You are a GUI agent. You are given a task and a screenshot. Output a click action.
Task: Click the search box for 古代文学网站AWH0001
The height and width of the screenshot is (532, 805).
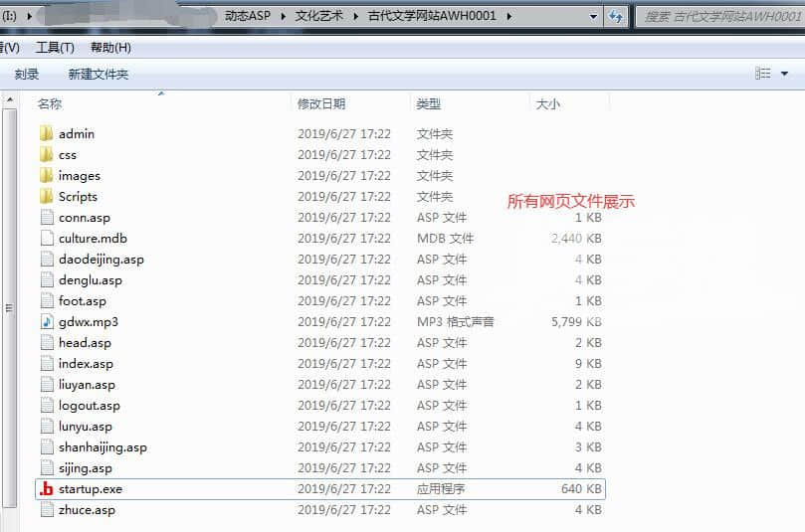[x=718, y=16]
